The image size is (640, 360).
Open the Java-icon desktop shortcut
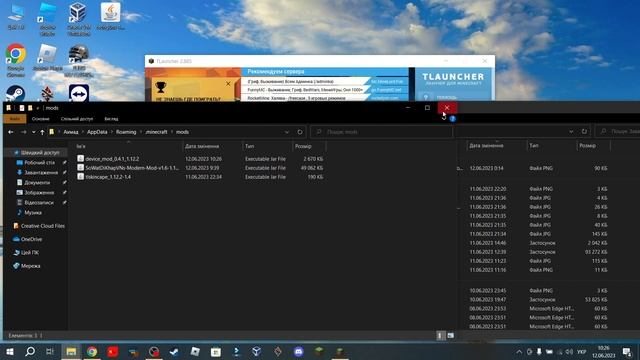110,17
